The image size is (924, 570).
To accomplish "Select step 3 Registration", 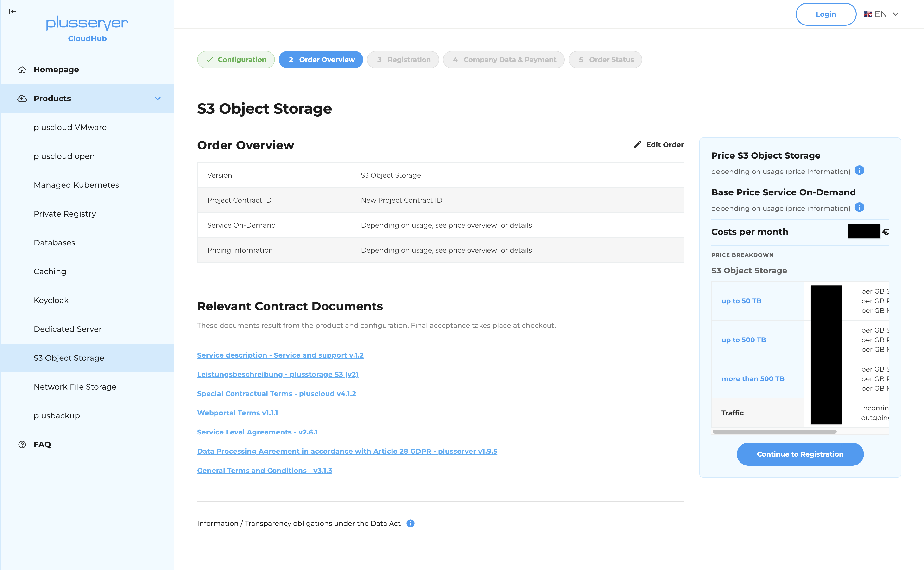I will [403, 60].
